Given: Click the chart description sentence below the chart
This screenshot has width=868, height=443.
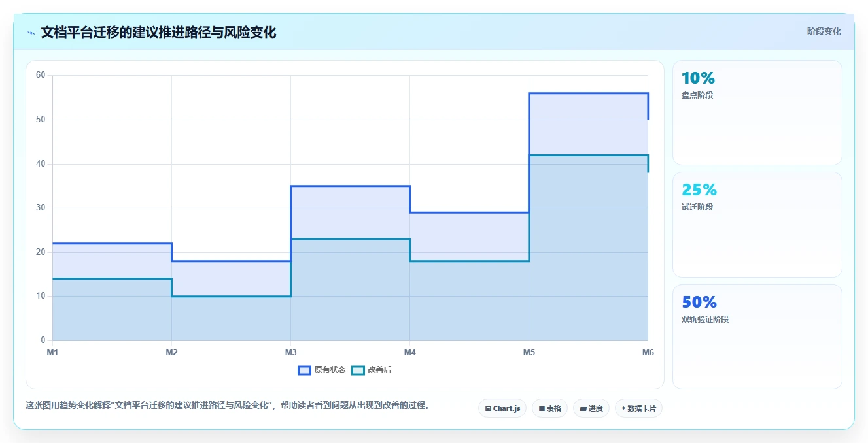Looking at the screenshot, I should (x=228, y=405).
